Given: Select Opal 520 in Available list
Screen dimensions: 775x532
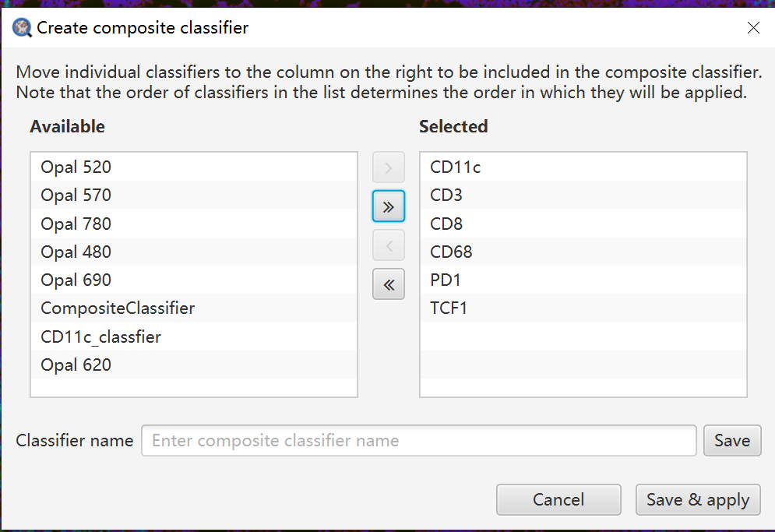Looking at the screenshot, I should pos(76,167).
